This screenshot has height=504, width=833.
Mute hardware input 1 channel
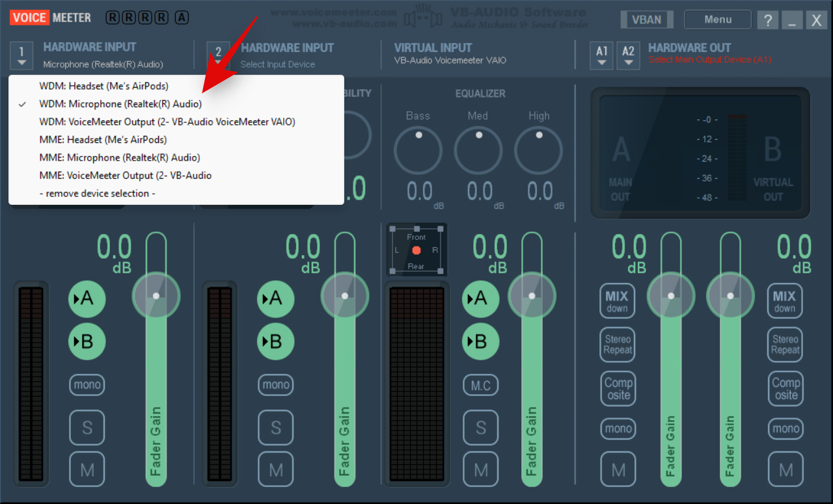[87, 469]
